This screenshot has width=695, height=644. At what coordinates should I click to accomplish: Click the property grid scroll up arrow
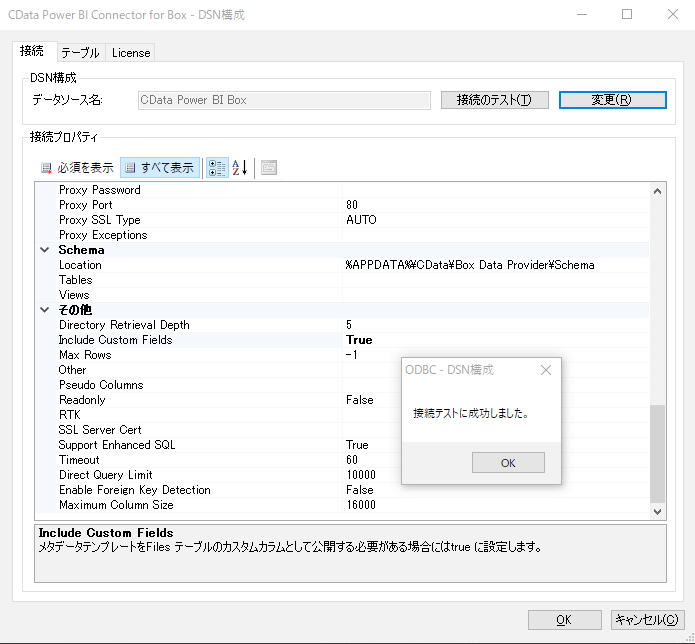(x=658, y=191)
